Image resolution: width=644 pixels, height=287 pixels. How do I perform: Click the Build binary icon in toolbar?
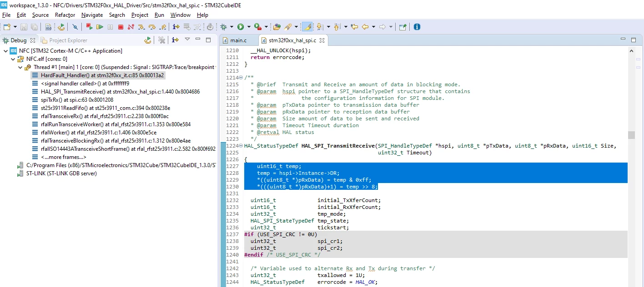(48, 27)
